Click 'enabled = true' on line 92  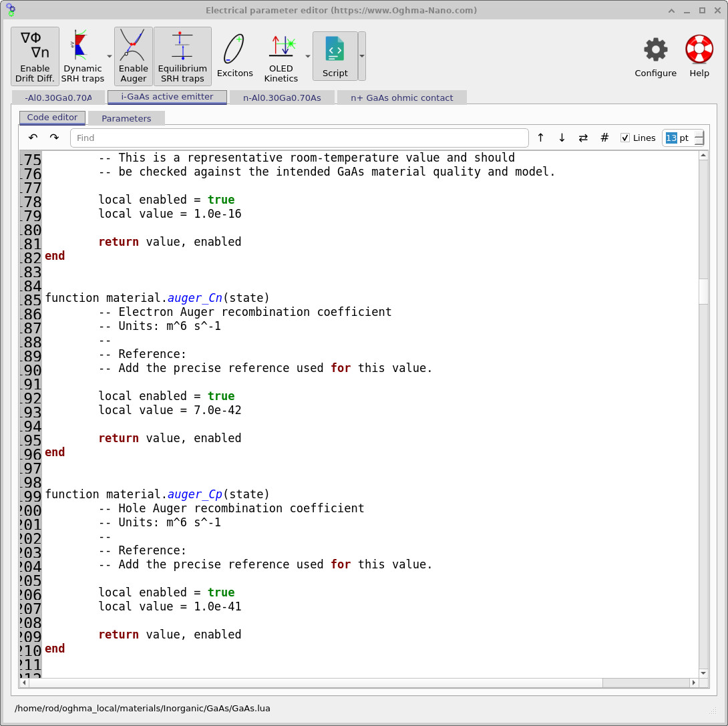point(187,396)
